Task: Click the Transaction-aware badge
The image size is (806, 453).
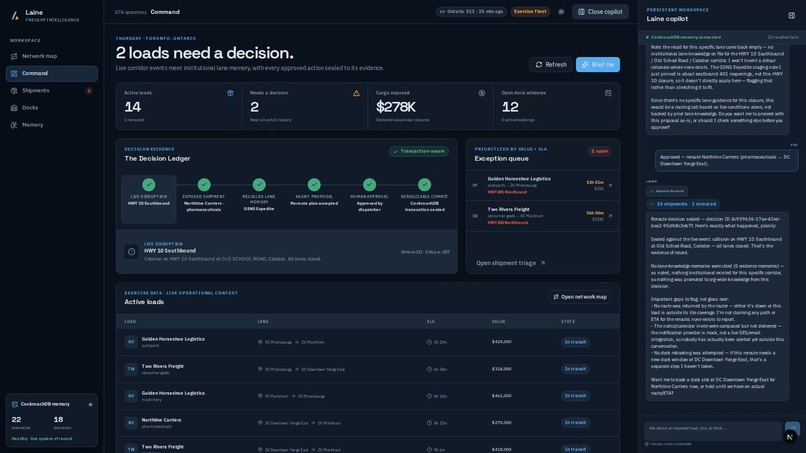Action: click(x=419, y=151)
